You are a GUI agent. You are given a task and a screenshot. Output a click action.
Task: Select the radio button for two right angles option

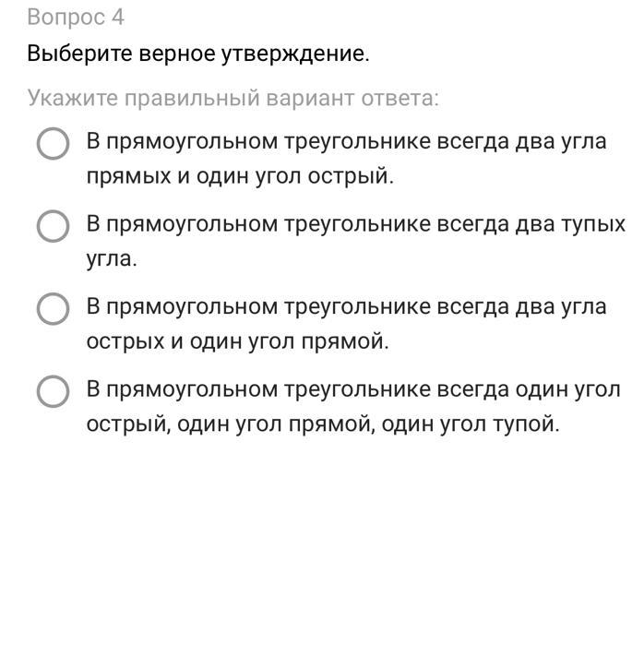53,144
